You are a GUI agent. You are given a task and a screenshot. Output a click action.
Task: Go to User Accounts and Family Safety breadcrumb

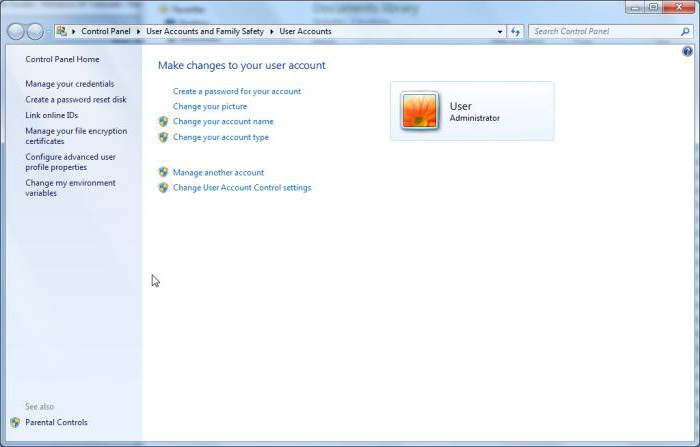point(205,32)
